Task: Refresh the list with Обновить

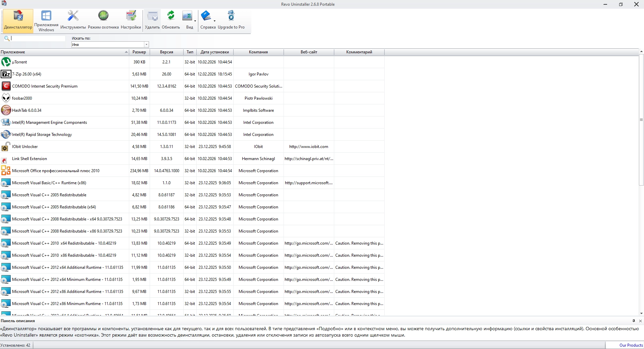Action: (x=171, y=21)
